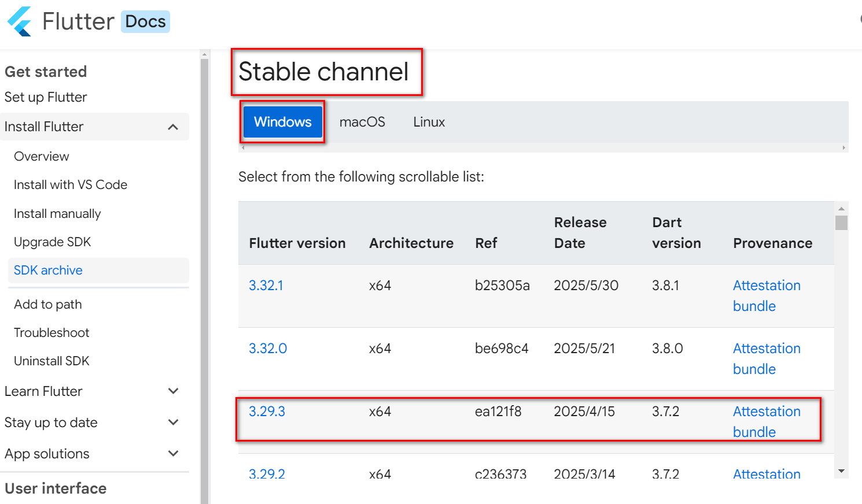Viewport: 862px width, 504px height.
Task: Select the Windows tab
Action: [x=282, y=121]
